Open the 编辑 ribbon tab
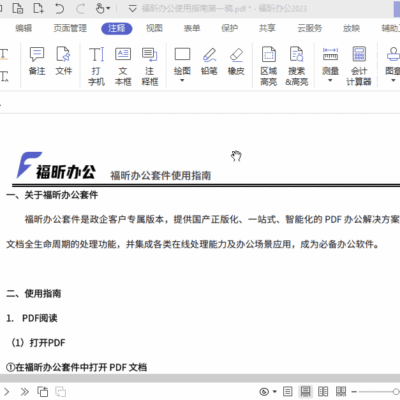Image resolution: width=400 pixels, height=400 pixels. 24,28
